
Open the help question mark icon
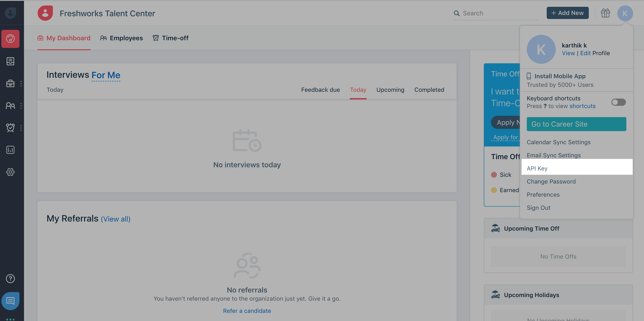point(10,279)
